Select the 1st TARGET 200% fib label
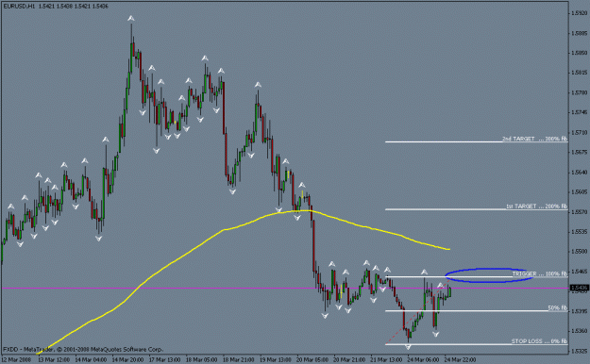Viewport: 590px width, 364px height. (536, 207)
